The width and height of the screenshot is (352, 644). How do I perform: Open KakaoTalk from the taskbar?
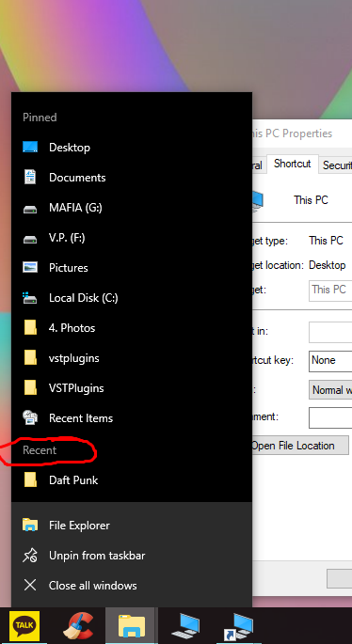point(24,626)
